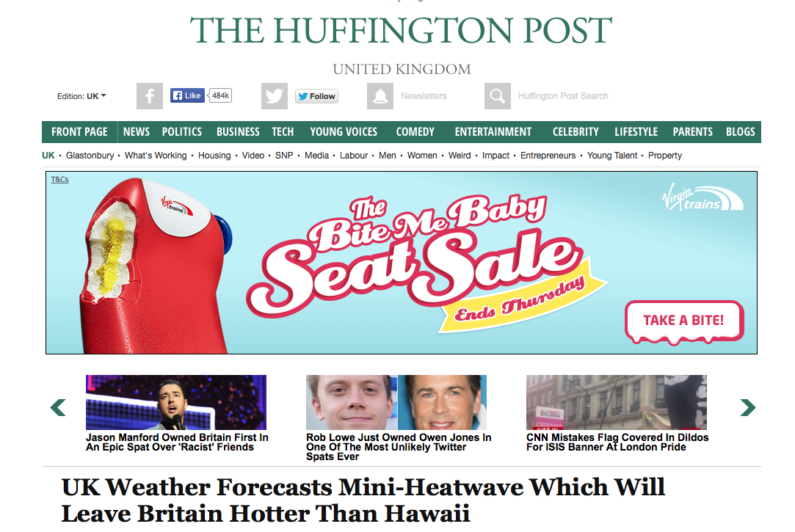Advance carousel with the right arrow
Screen dimensions: 795x532
pyautogui.click(x=748, y=407)
